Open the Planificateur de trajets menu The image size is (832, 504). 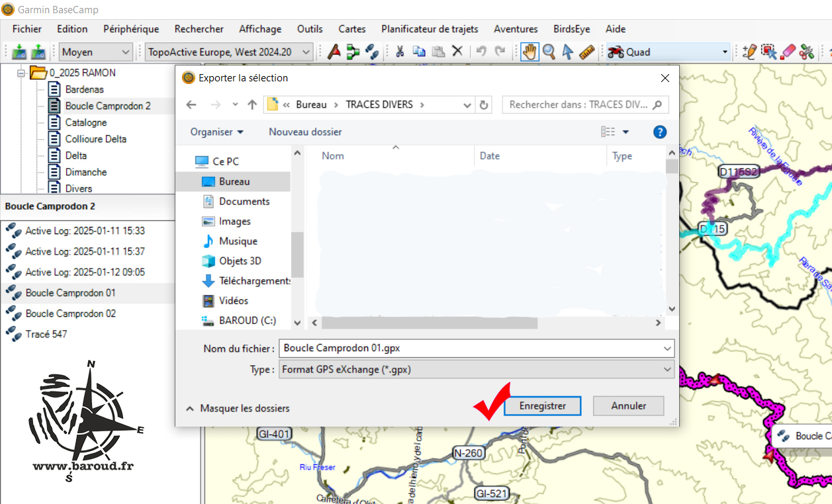pos(430,28)
